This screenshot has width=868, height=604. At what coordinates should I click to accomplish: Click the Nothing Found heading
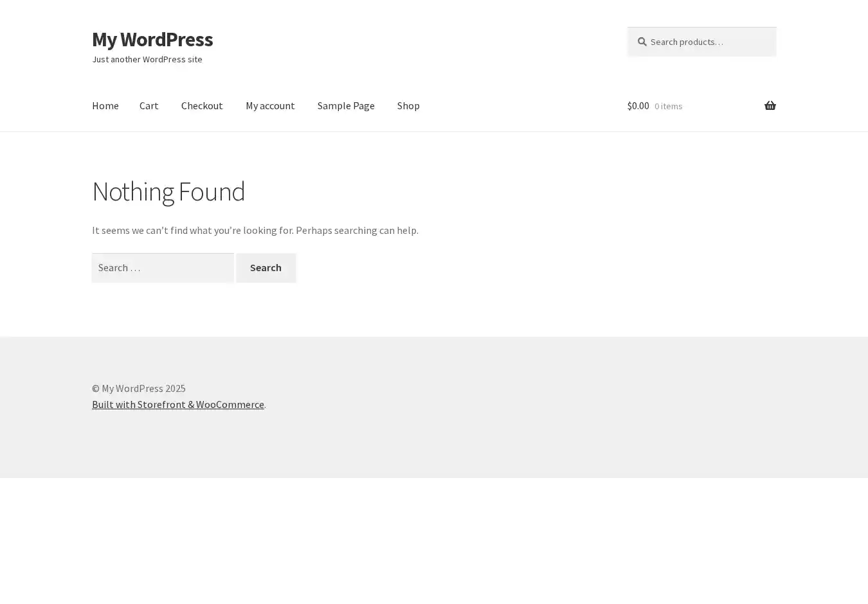tap(168, 191)
